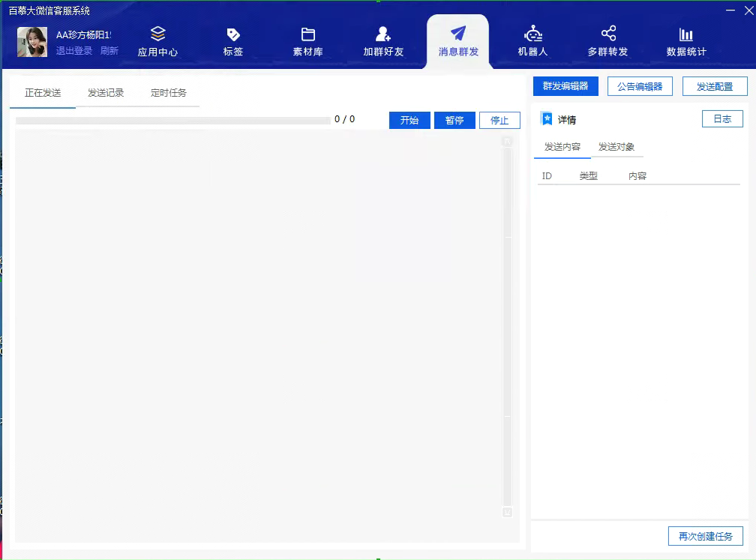Open the 数据统计 bar chart icon
The height and width of the screenshot is (560, 756).
point(686,34)
